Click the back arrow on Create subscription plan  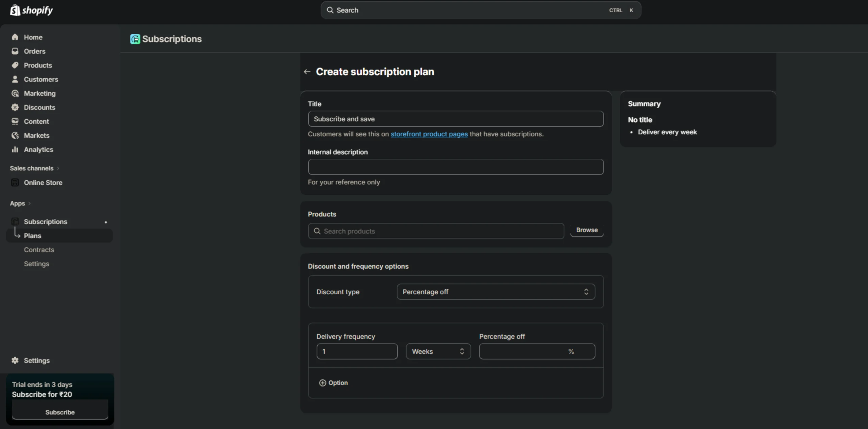tap(307, 72)
